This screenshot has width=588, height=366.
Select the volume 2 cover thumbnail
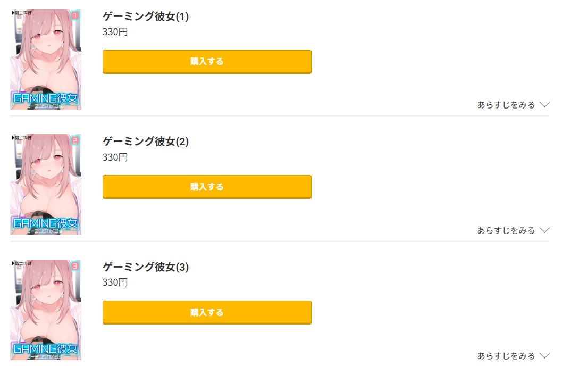[x=46, y=184]
